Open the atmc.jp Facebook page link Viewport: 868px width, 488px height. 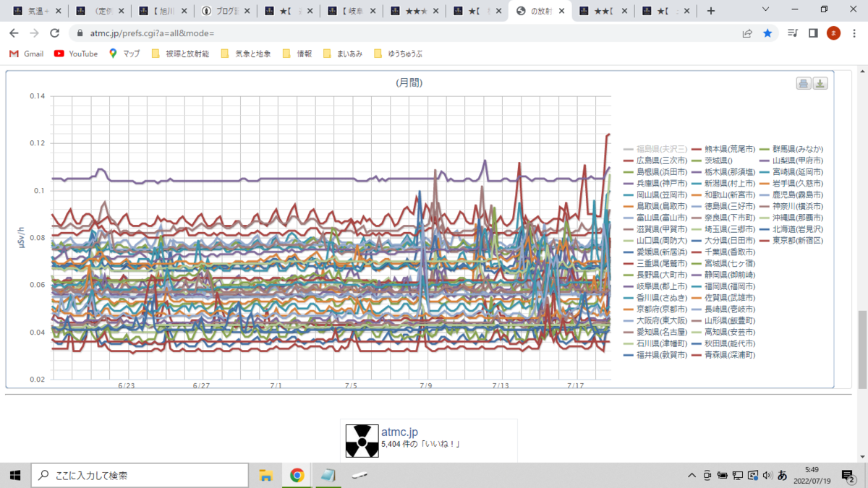pos(399,432)
